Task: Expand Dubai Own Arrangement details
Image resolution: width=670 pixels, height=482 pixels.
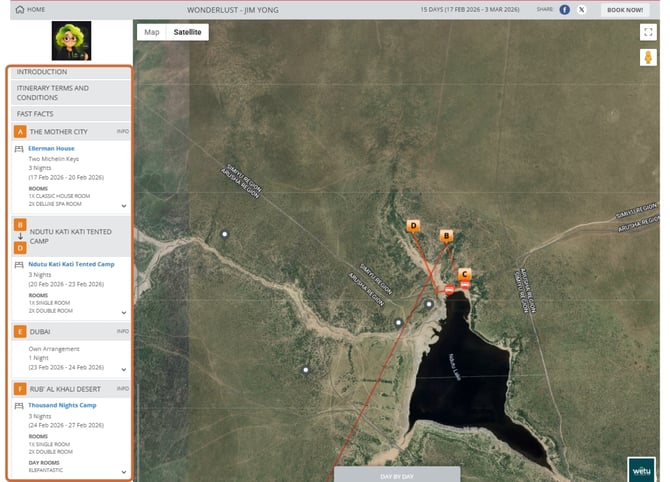Action: [x=124, y=369]
